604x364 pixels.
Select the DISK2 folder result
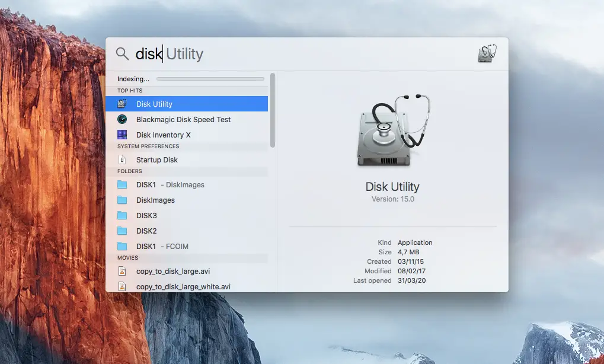click(187, 231)
